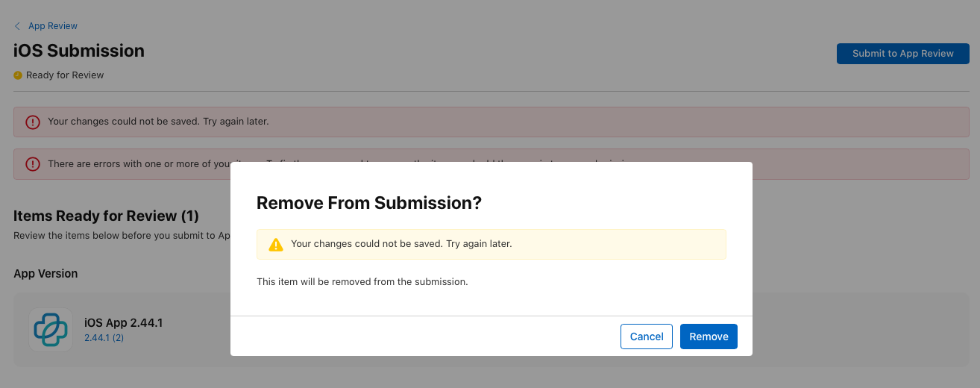Screen dimensions: 980x388
Task: Click the back chevron beside App Review
Action: 17,26
